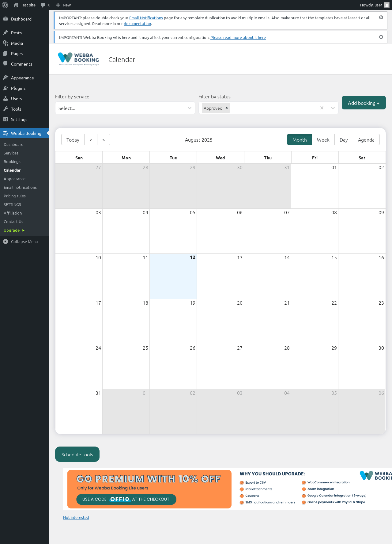Click the Users person icon
This screenshot has height=544, width=392.
[6, 98]
